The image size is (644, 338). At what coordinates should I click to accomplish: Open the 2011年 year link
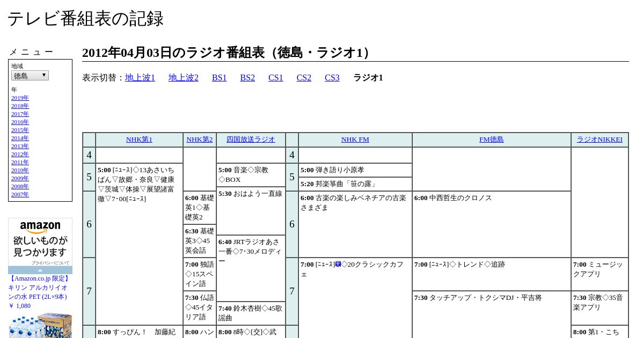(20, 162)
